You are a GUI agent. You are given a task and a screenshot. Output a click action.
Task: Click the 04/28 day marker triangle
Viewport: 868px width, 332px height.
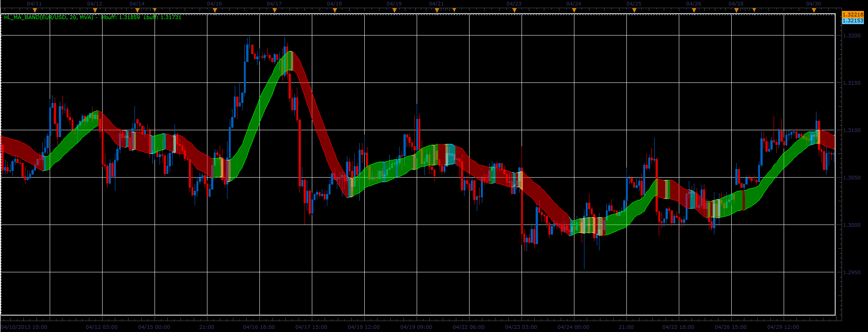coord(736,10)
